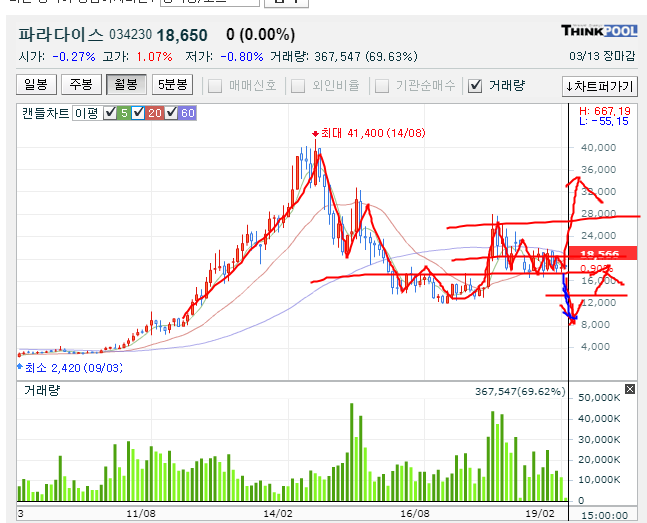Click the 거래량 367,547 (69.63%) header value

coord(344,56)
